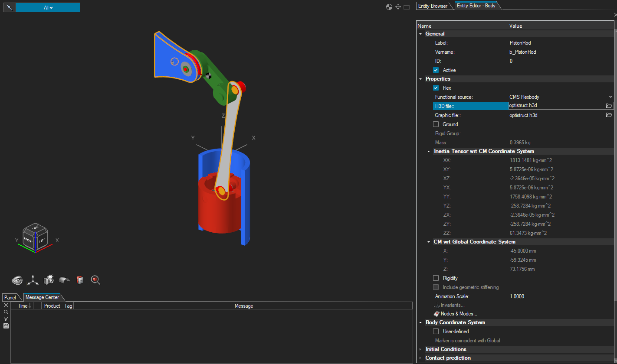617x364 pixels.
Task: Click the search icon in Message Center
Action: (6, 312)
